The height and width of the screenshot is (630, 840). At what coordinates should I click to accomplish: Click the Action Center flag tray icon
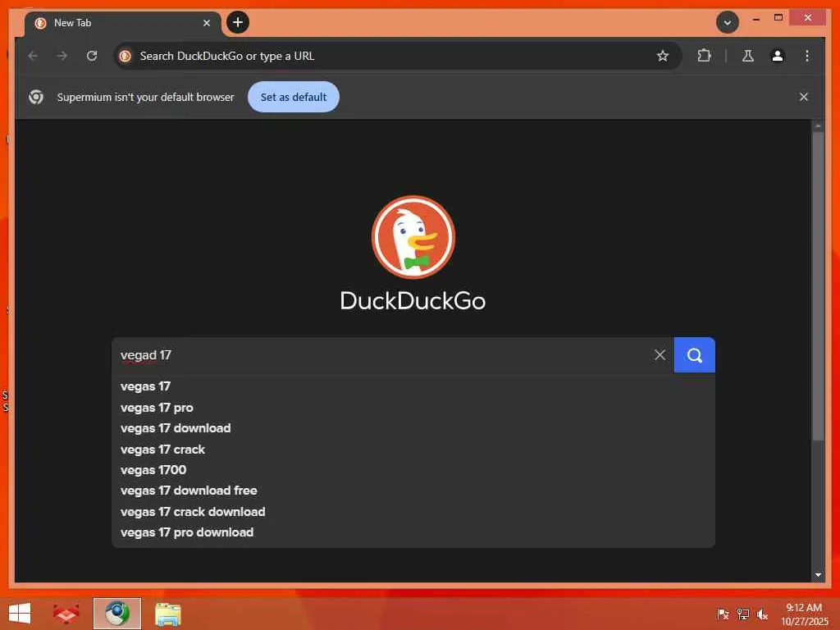(x=723, y=614)
